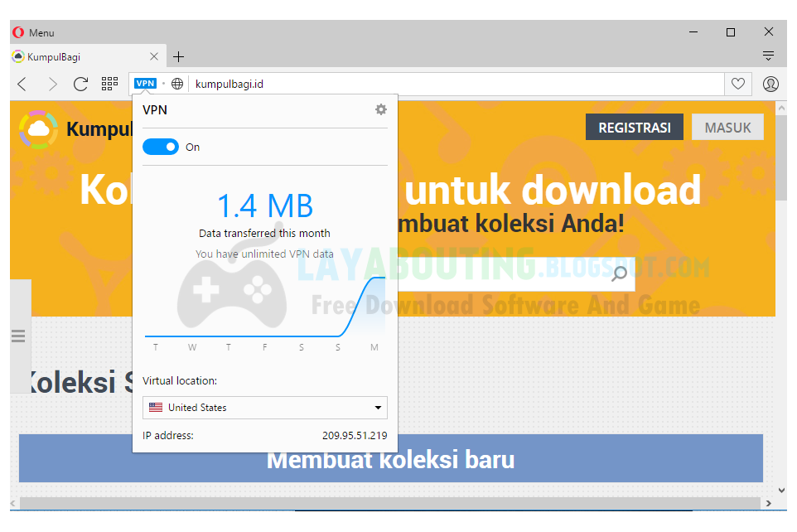
Task: Open the Opera Menu
Action: (x=33, y=32)
